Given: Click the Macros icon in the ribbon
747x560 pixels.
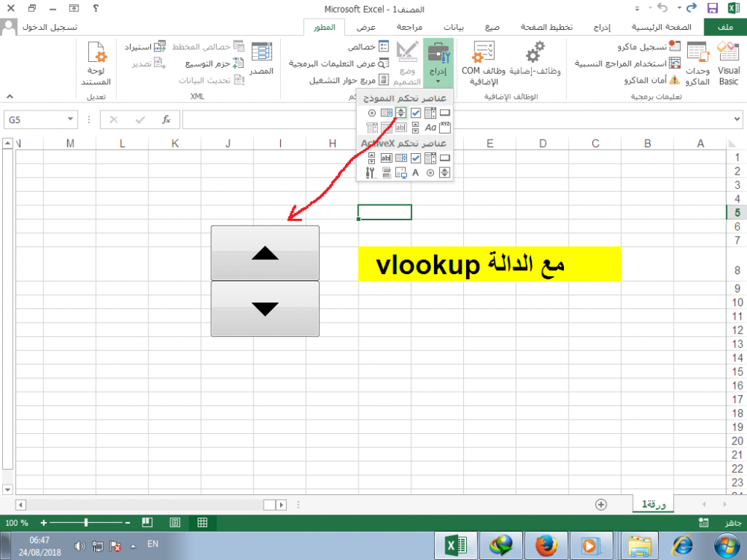Looking at the screenshot, I should pyautogui.click(x=697, y=61).
